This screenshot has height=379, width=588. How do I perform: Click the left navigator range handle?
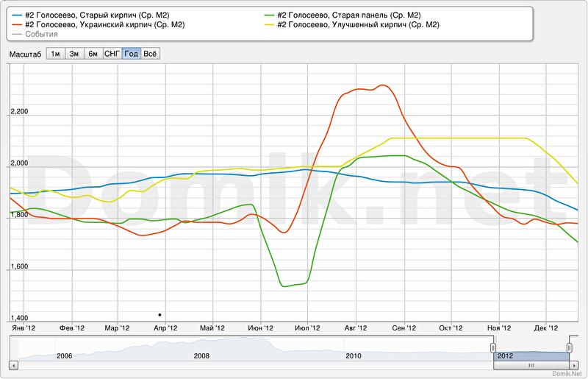click(493, 347)
